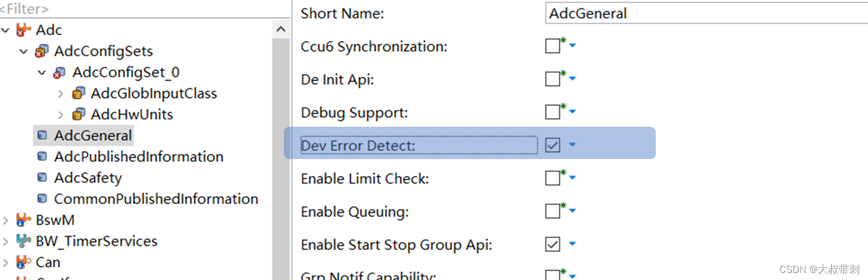Click the AdcSafety container icon
868x280 pixels.
click(42, 177)
